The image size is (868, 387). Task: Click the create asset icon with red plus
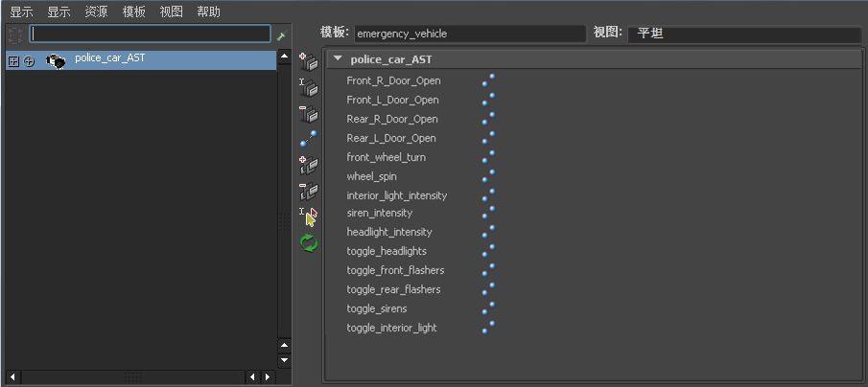308,61
